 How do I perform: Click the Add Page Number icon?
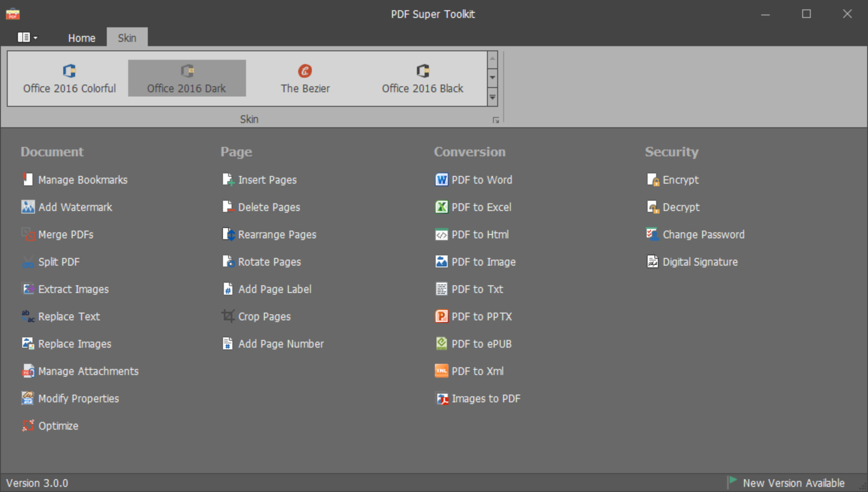tap(228, 344)
